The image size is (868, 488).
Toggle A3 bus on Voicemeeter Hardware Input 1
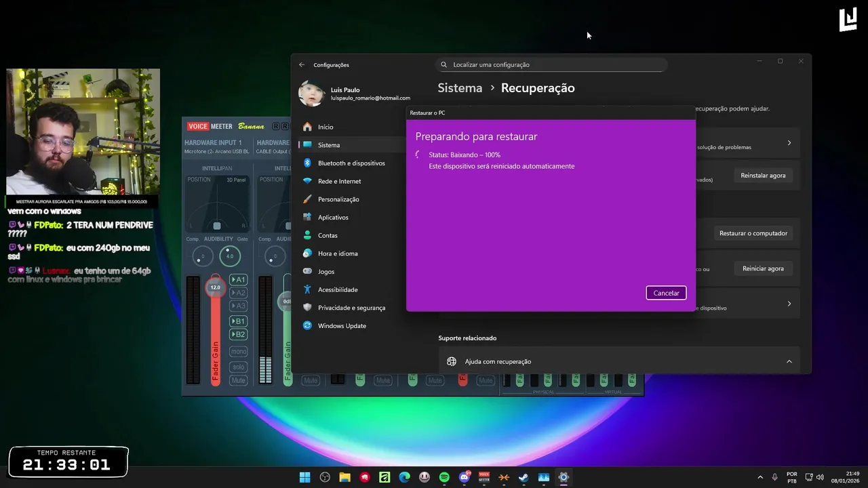(x=238, y=306)
